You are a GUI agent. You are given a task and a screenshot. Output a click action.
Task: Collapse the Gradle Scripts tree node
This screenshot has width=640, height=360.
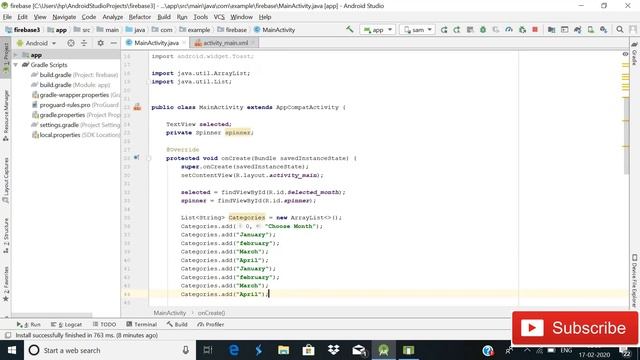coord(16,65)
